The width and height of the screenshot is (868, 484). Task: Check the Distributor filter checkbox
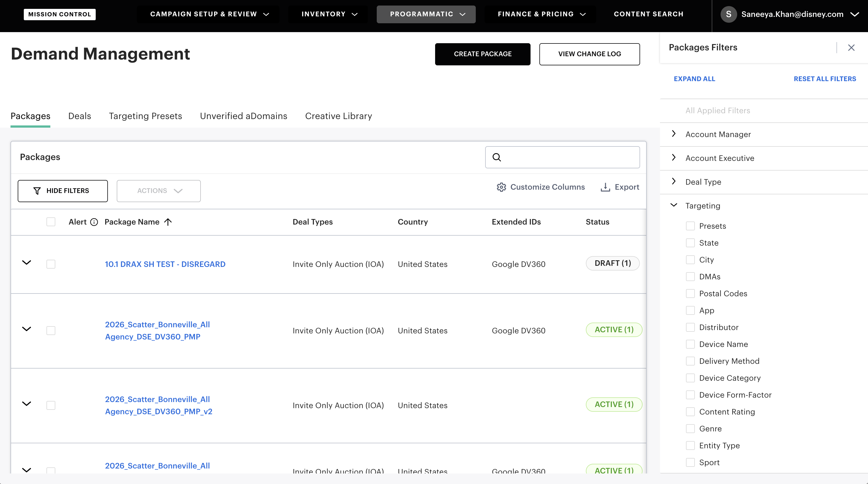point(690,327)
